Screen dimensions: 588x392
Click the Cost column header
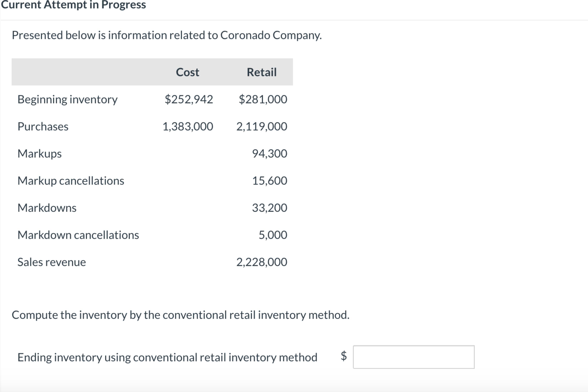pyautogui.click(x=187, y=72)
